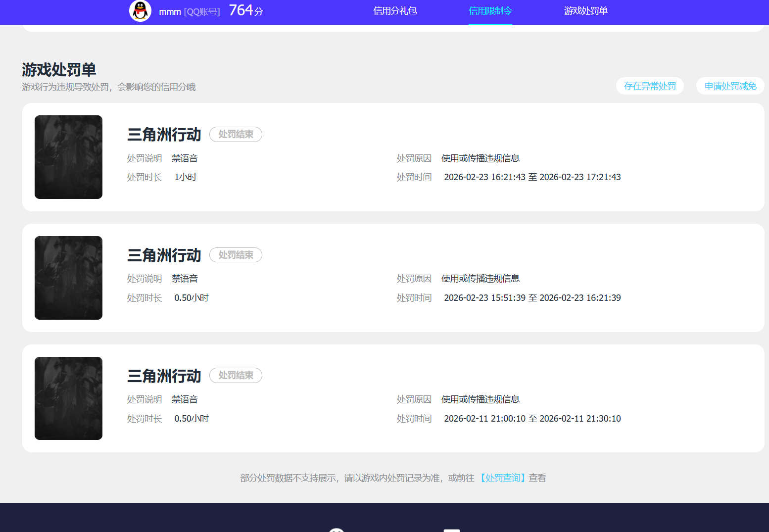Image resolution: width=769 pixels, height=532 pixels.
Task: Click the game thumbnail of the 2026-02-11 penalty
Action: 68,398
